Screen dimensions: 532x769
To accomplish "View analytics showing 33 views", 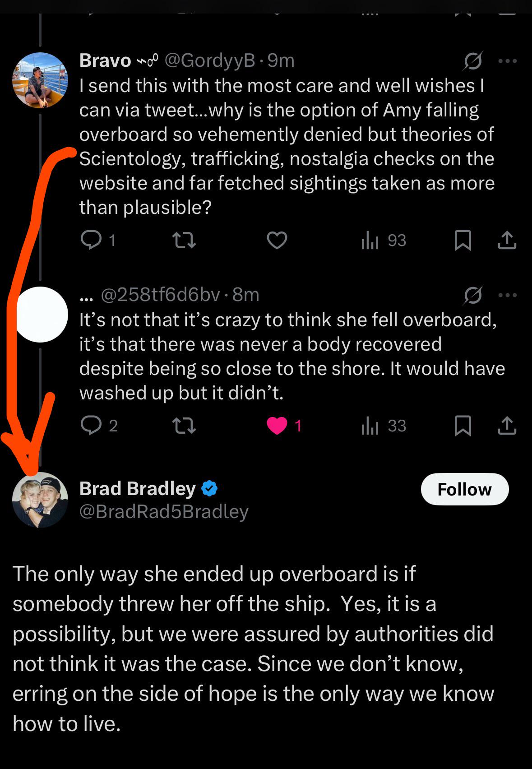I will click(x=384, y=426).
